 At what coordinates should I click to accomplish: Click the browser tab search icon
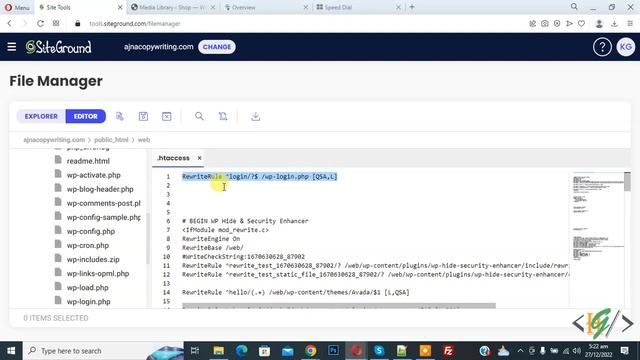click(574, 7)
